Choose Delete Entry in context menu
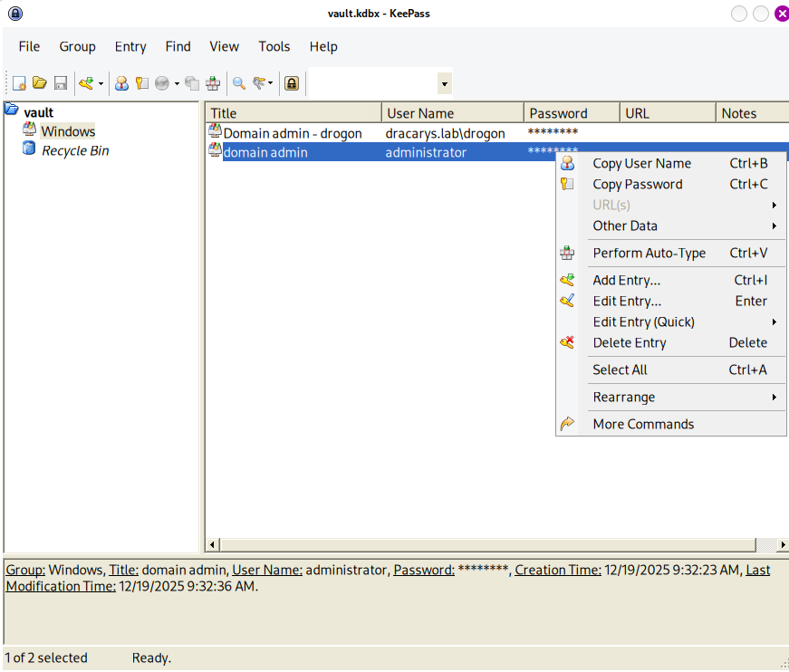Image resolution: width=789 pixels, height=672 pixels. (x=670, y=342)
